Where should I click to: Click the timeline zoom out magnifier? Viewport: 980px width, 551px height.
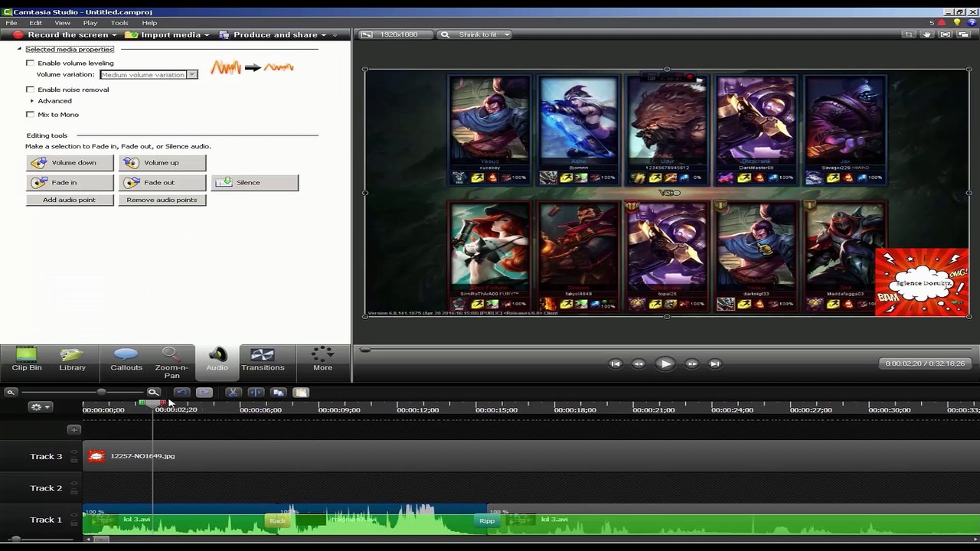pos(11,393)
